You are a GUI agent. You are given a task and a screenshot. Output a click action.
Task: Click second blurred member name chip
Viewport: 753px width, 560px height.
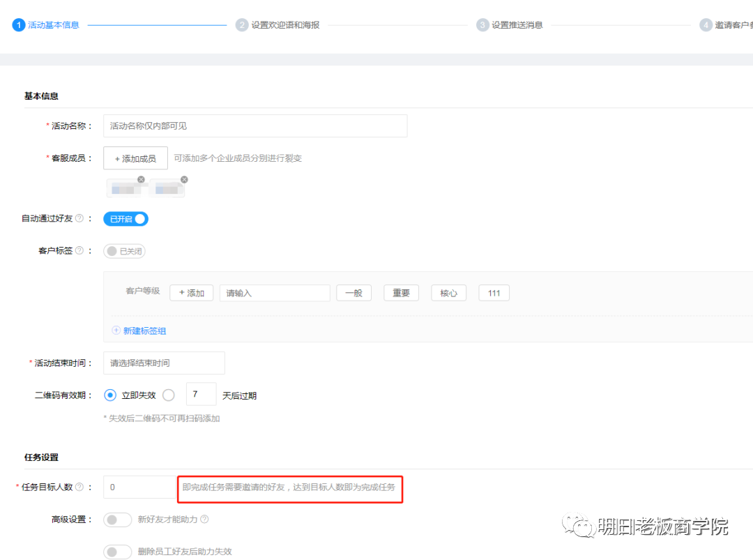tap(167, 189)
